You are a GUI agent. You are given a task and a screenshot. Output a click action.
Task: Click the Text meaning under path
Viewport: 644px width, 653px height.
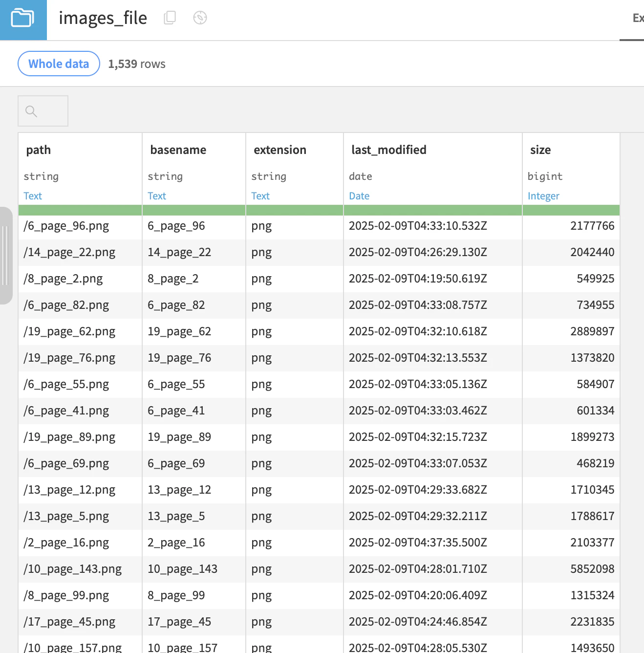tap(33, 196)
